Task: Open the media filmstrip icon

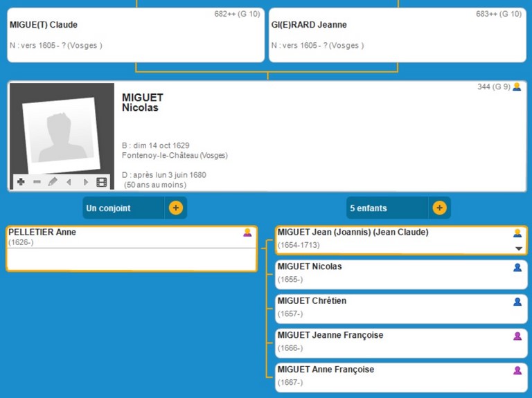Action: 102,182
